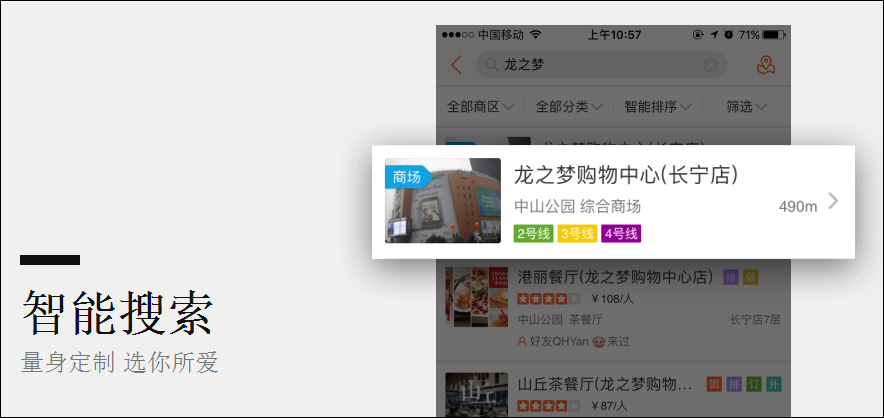This screenshot has width=884, height=418.
Task: Click the friend person icon beside 好友QHYan
Action: [x=522, y=341]
